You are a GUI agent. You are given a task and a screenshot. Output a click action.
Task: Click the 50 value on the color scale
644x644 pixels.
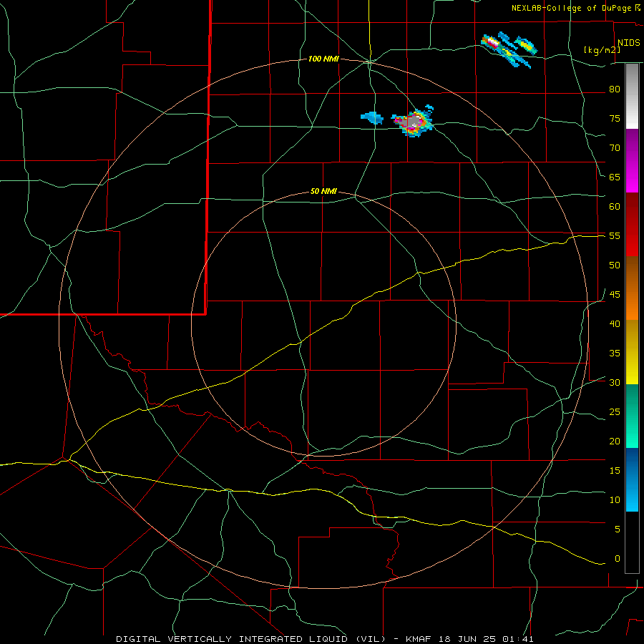click(615, 265)
